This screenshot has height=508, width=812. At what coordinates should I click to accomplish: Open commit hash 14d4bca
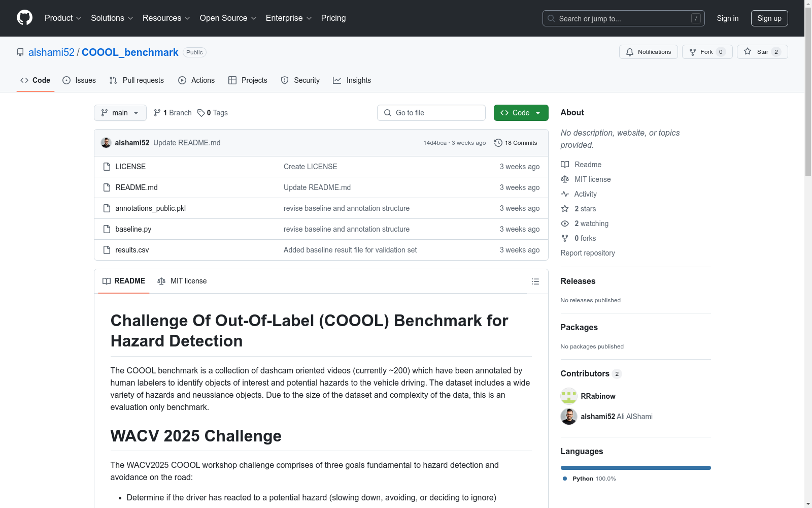pyautogui.click(x=435, y=143)
